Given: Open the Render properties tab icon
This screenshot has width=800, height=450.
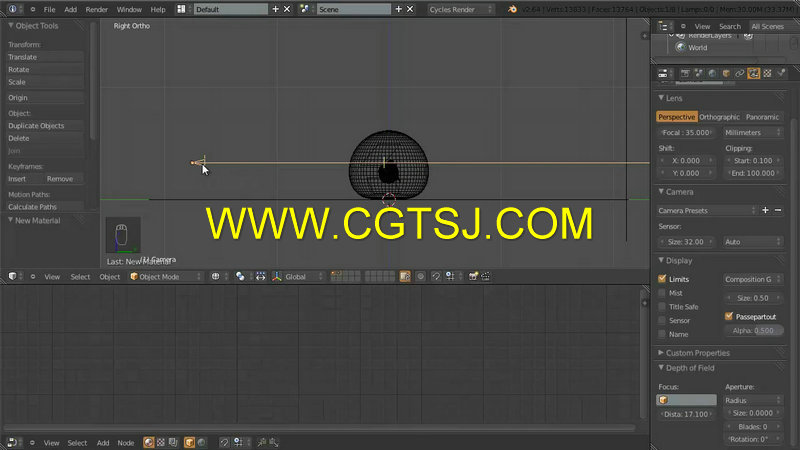Looking at the screenshot, I should coord(685,73).
